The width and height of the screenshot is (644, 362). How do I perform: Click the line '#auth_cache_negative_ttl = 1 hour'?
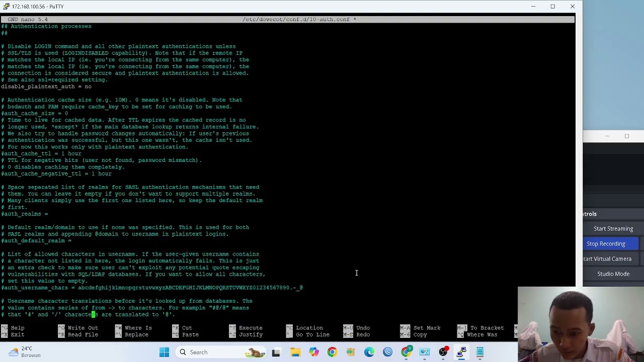[56, 173]
